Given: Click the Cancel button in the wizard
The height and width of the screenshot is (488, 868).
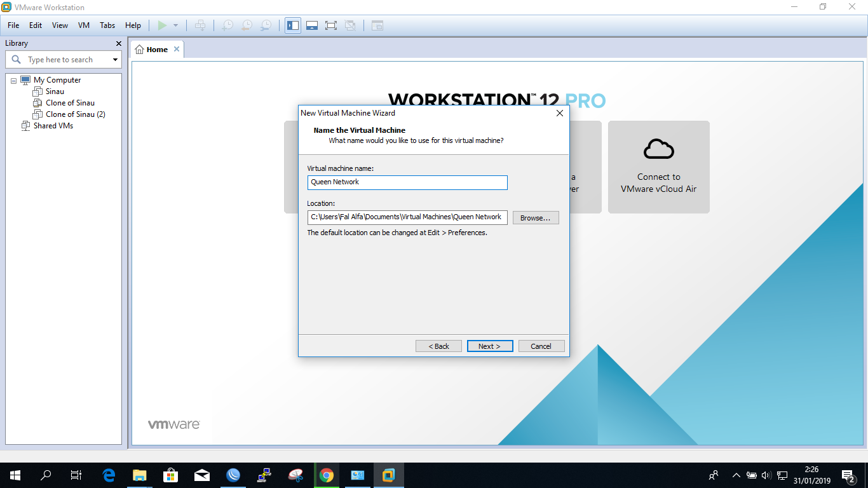Looking at the screenshot, I should tap(541, 346).
